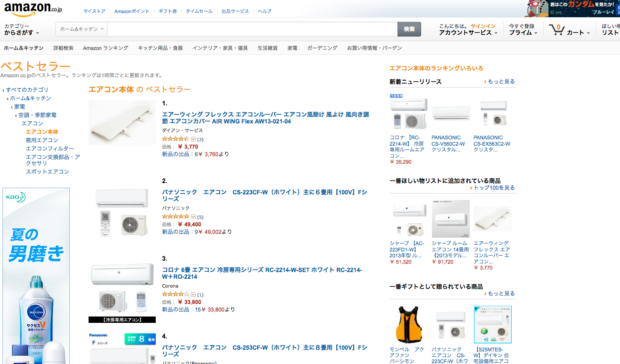
Task: Click the Panasonic CS-223CF-W bestseller image
Action: 122,212
